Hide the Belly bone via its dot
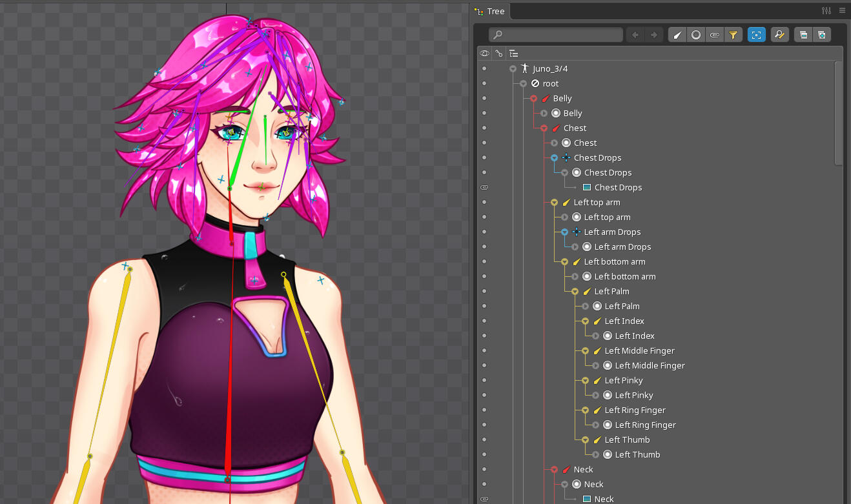851x504 pixels. tap(484, 99)
